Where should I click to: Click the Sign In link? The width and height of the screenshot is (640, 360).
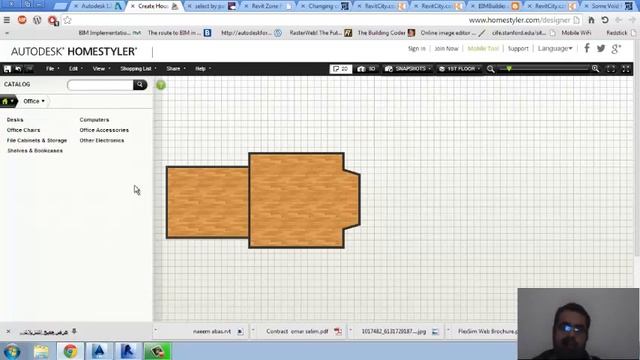417,48
